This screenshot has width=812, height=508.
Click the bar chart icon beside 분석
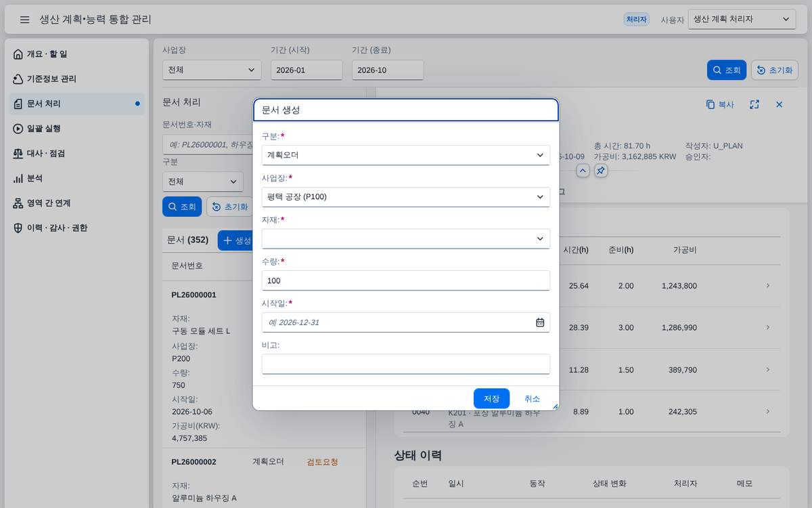pos(18,178)
